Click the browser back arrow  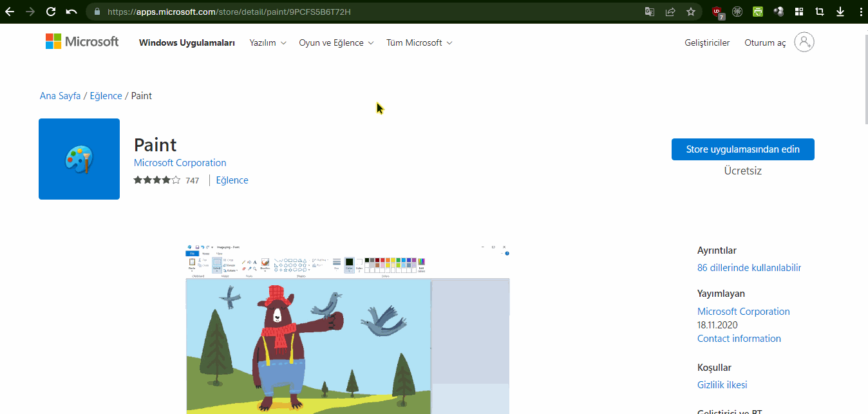[10, 12]
